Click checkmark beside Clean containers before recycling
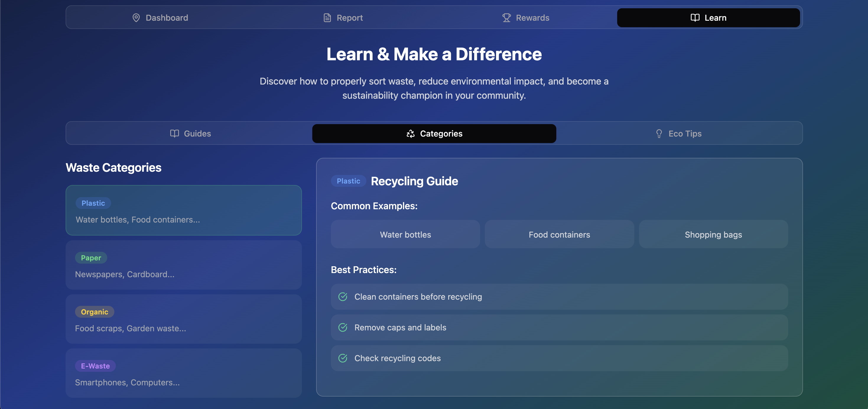The width and height of the screenshot is (868, 409). tap(343, 297)
